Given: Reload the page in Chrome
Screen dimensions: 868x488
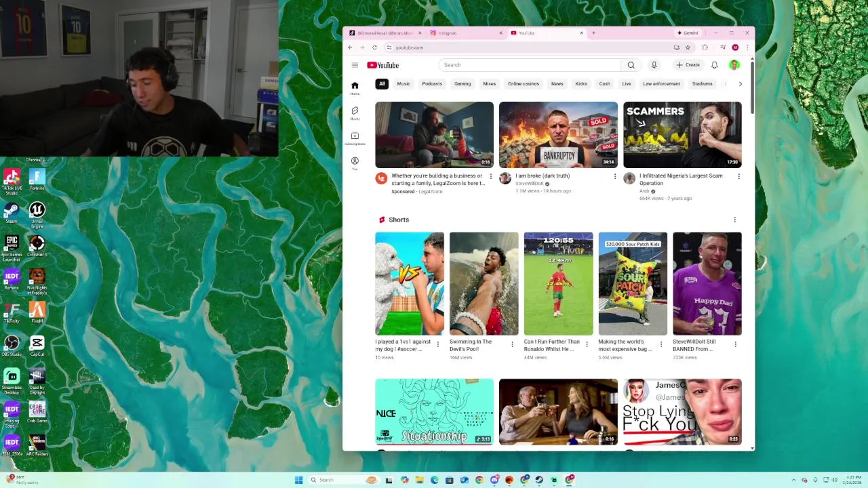Looking at the screenshot, I should pos(374,47).
